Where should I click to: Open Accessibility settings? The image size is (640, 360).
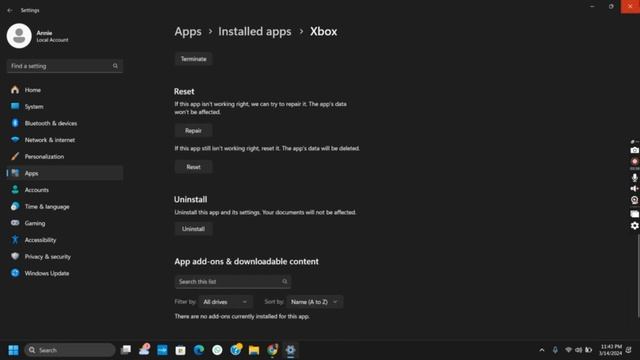pos(64,240)
